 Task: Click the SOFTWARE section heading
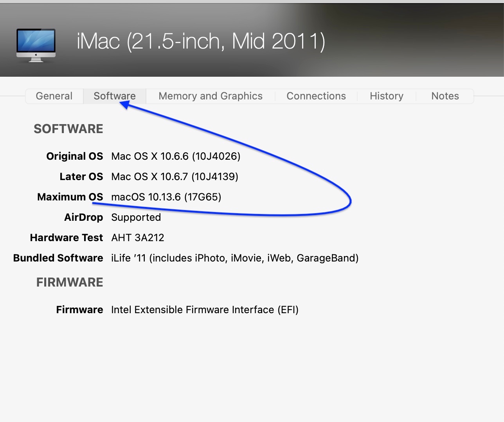pos(68,129)
